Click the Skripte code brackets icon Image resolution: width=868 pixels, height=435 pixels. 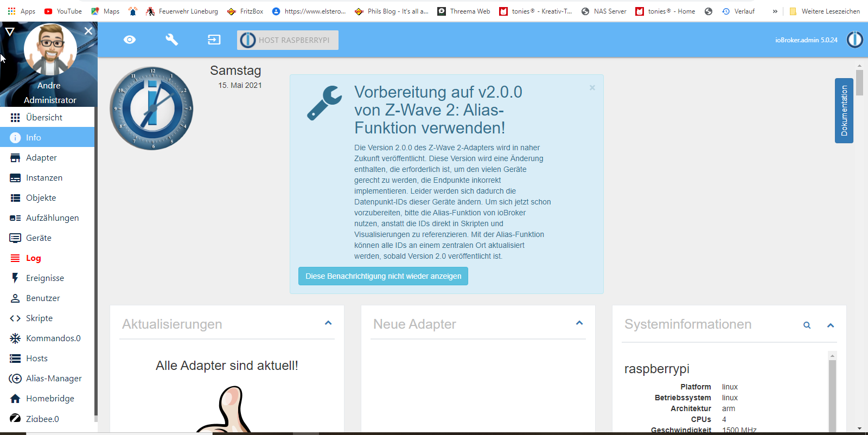pyautogui.click(x=15, y=318)
